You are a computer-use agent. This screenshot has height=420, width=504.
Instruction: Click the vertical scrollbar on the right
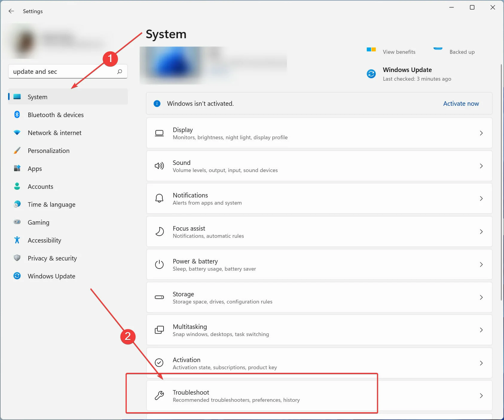(x=501, y=182)
